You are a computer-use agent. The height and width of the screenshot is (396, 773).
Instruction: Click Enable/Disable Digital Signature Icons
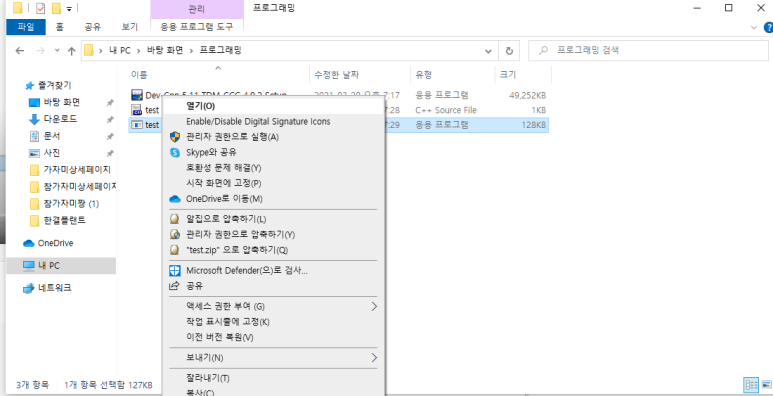[274, 121]
